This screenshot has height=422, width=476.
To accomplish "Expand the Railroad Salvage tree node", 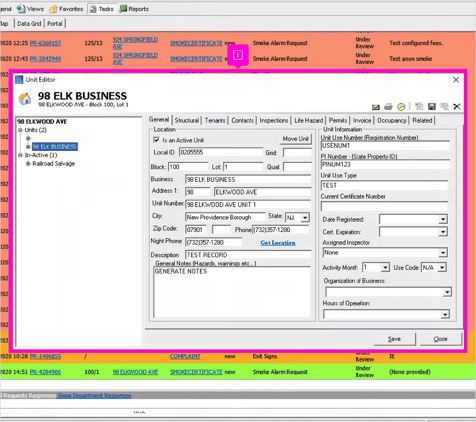I will 28,163.
